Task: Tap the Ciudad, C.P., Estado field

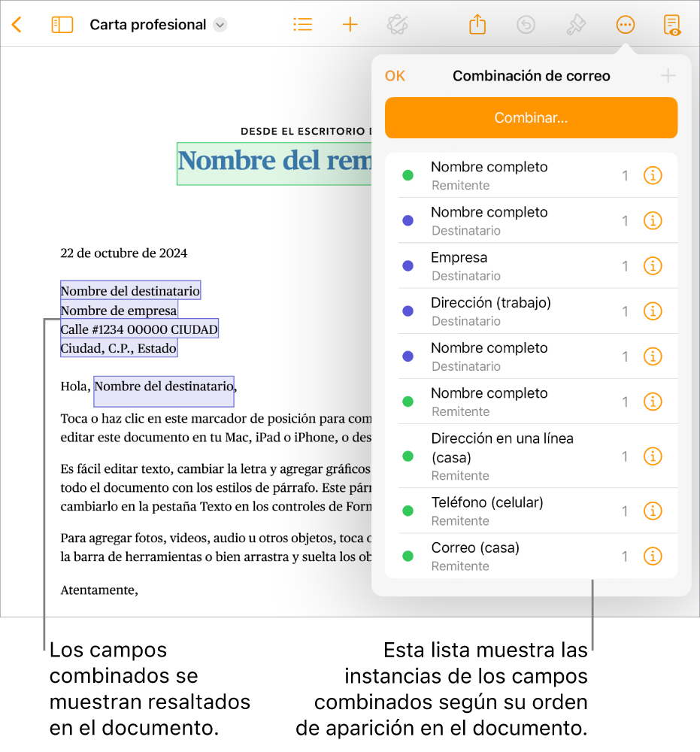Action: click(x=119, y=347)
